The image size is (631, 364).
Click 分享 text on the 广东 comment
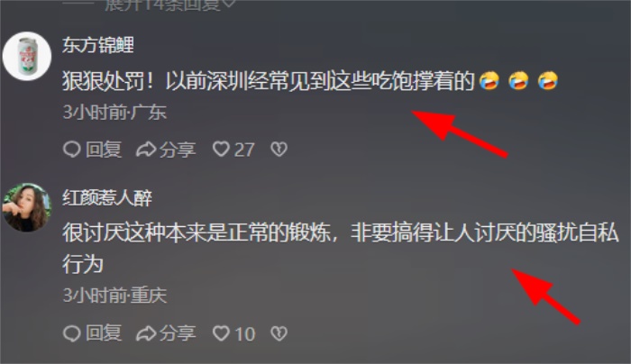178,150
